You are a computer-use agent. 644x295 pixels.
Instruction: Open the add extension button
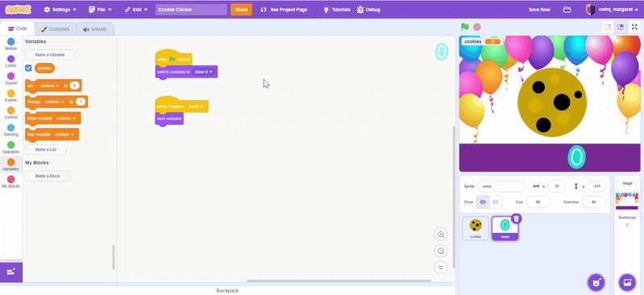(11, 272)
